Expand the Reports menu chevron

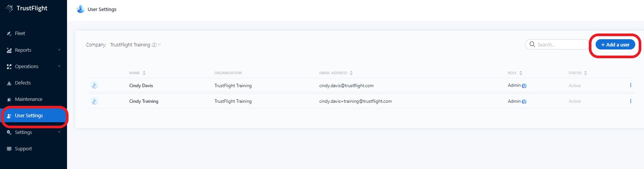(59, 50)
